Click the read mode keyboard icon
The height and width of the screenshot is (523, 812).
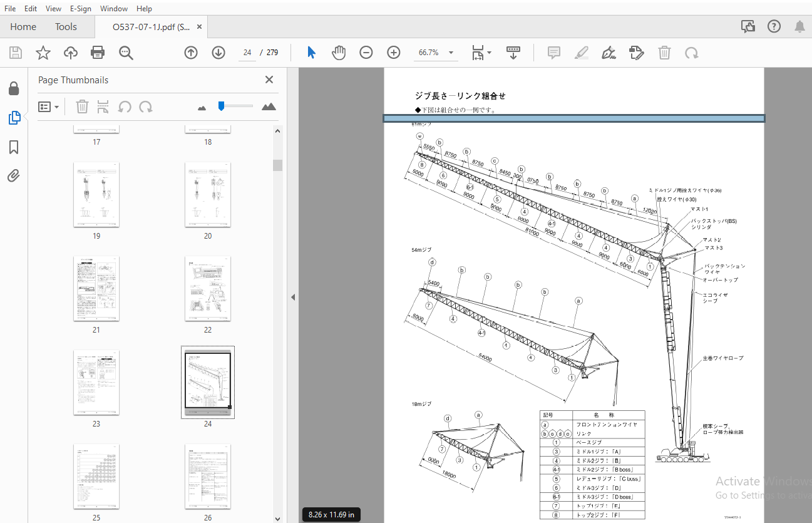pos(513,53)
